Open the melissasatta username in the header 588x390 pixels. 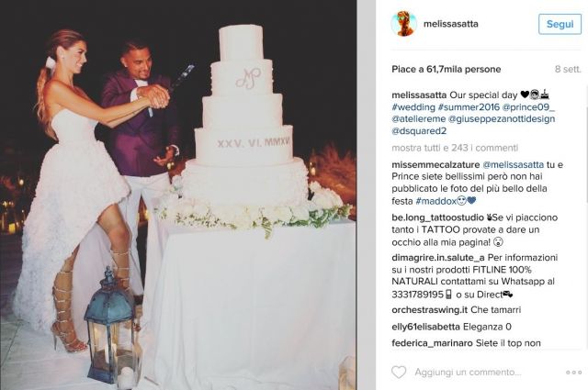(451, 24)
